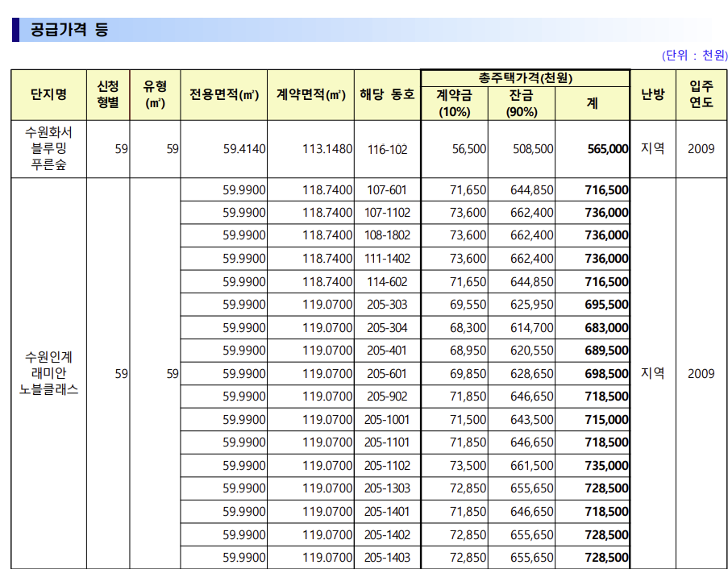
Task: Click balance amount 628,650
Action: pos(531,374)
